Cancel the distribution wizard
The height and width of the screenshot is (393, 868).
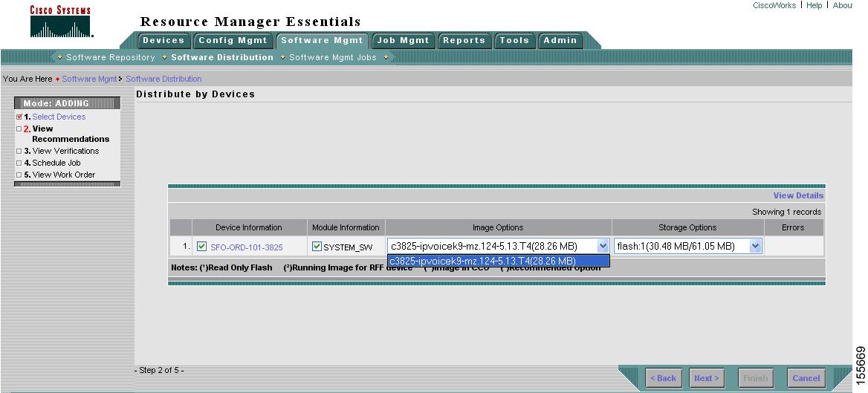[806, 378]
